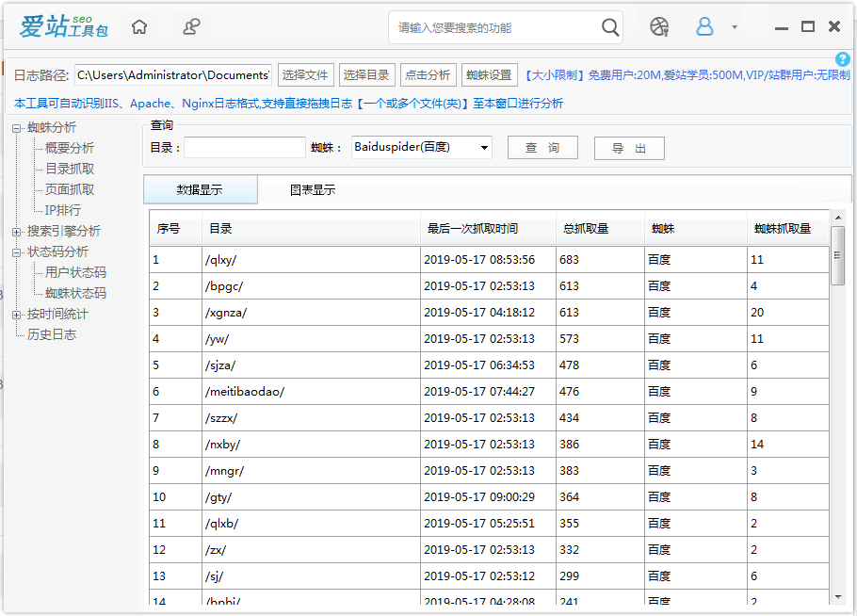This screenshot has height=616, width=857.
Task: Collapse the 蜘蛛分析 tree node
Action: coord(17,128)
